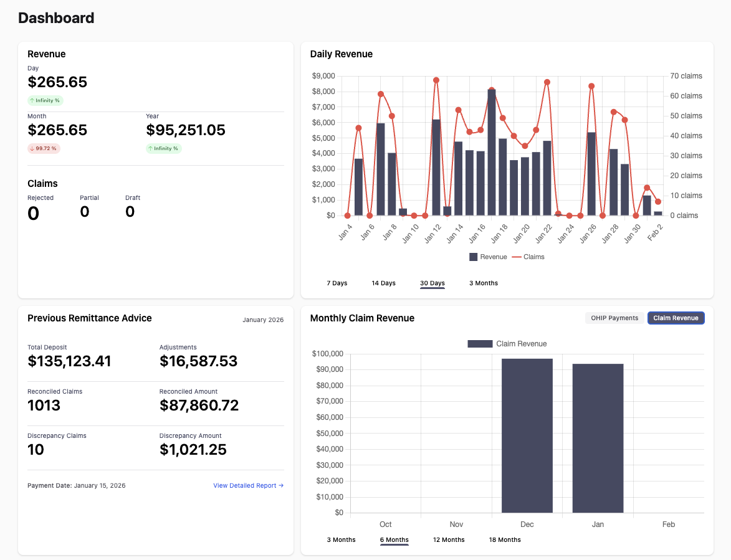
Task: Click the currently selected 30 Days filter
Action: [x=432, y=283]
